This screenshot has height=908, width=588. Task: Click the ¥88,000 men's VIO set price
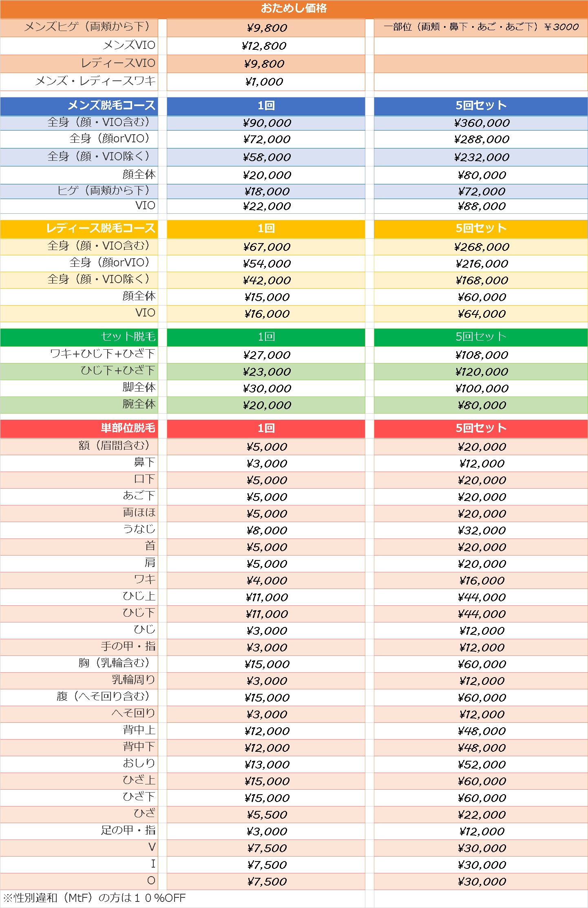coord(482,206)
